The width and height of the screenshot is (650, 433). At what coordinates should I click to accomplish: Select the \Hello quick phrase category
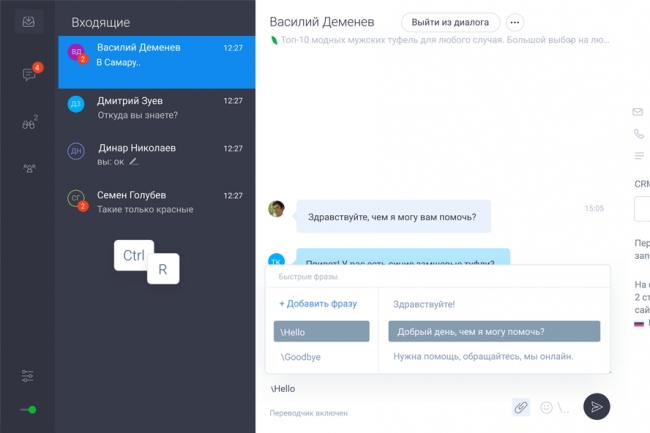click(321, 331)
